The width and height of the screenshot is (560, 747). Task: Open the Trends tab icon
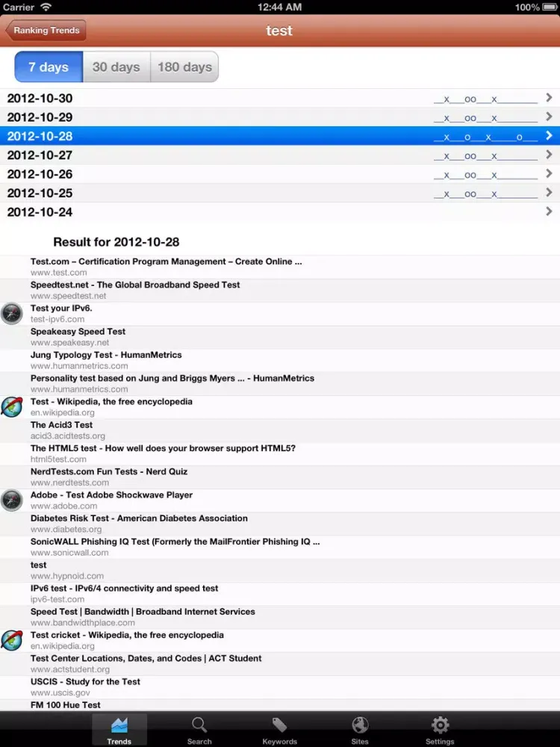click(x=119, y=725)
